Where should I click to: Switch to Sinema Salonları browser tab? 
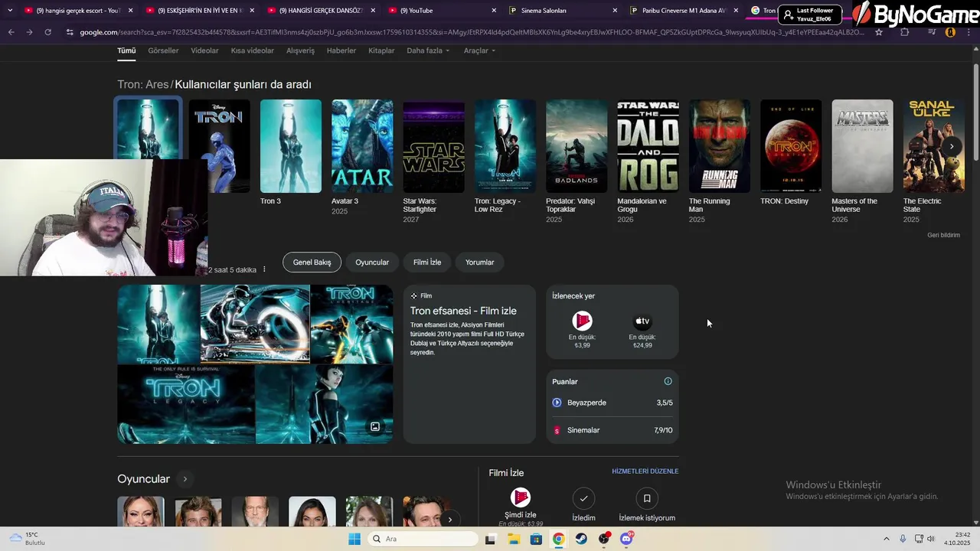click(x=564, y=11)
